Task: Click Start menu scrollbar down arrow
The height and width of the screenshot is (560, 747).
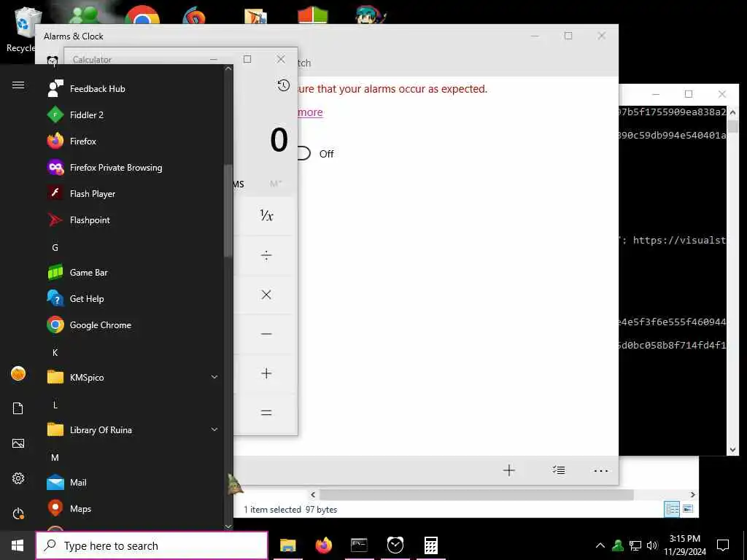Action: click(x=228, y=526)
